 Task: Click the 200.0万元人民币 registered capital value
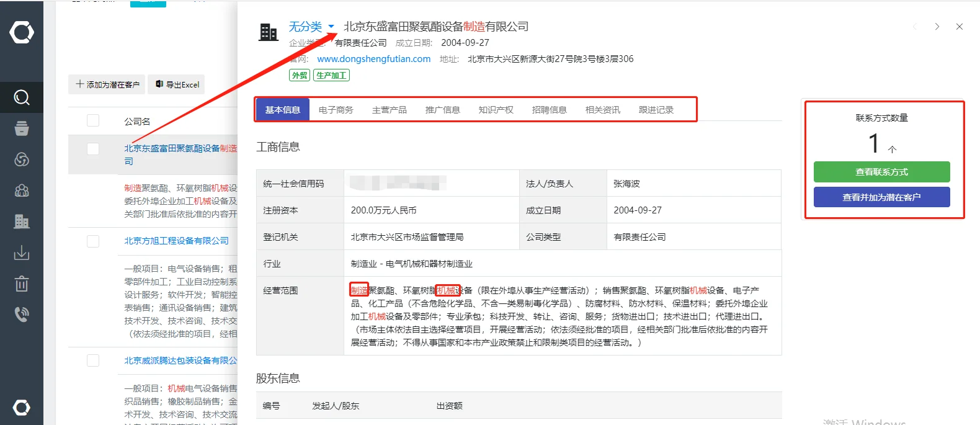coord(384,210)
